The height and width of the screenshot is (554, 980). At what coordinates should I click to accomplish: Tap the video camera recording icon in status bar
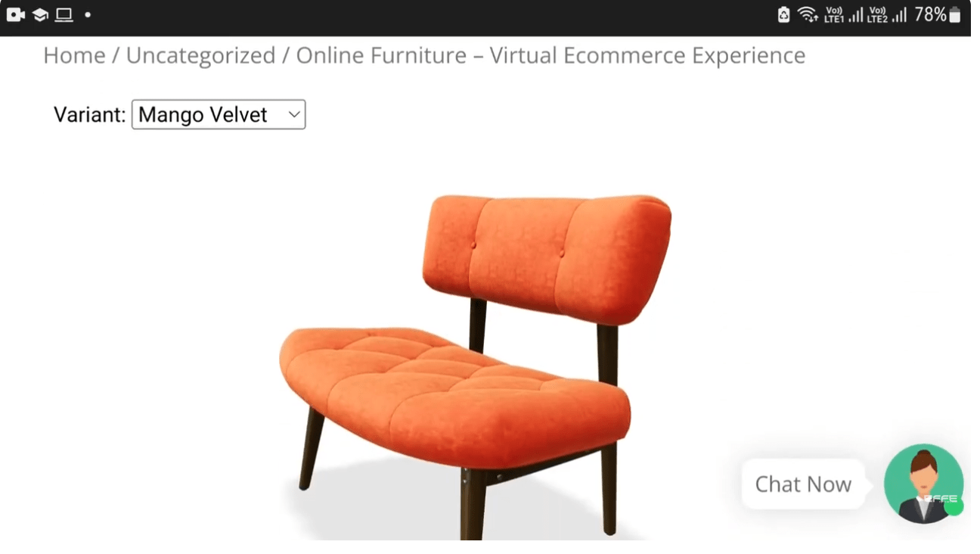(x=16, y=14)
